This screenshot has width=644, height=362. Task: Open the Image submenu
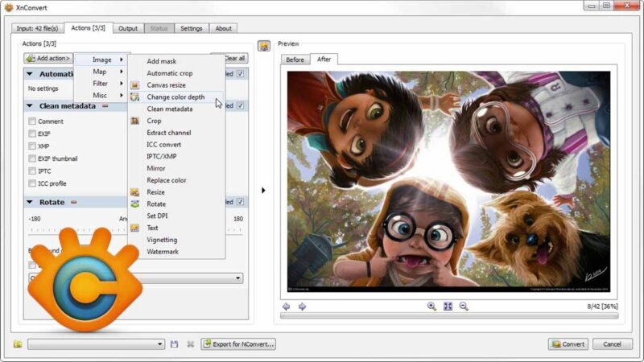(x=101, y=60)
